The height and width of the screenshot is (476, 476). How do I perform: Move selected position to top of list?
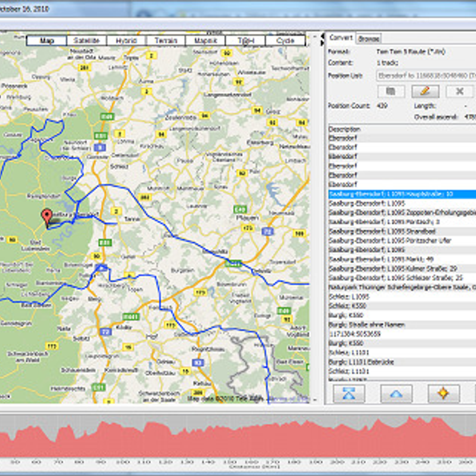348,393
